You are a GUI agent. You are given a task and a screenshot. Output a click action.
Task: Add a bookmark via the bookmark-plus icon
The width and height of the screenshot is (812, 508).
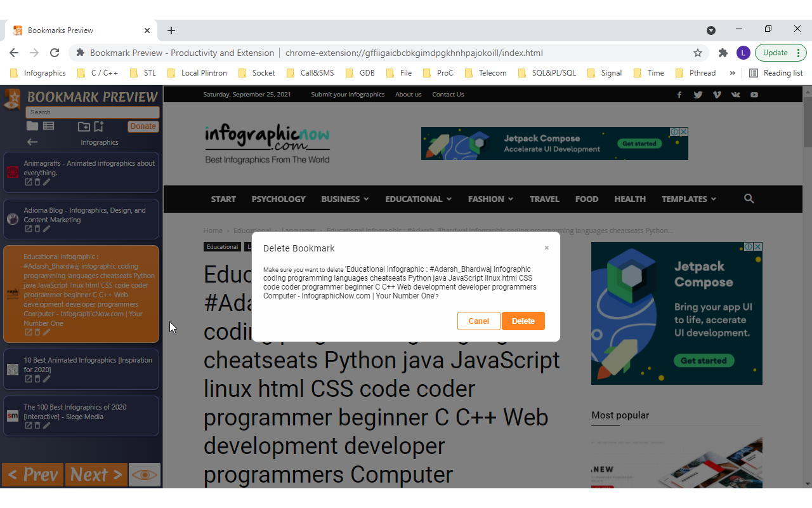[x=98, y=126]
